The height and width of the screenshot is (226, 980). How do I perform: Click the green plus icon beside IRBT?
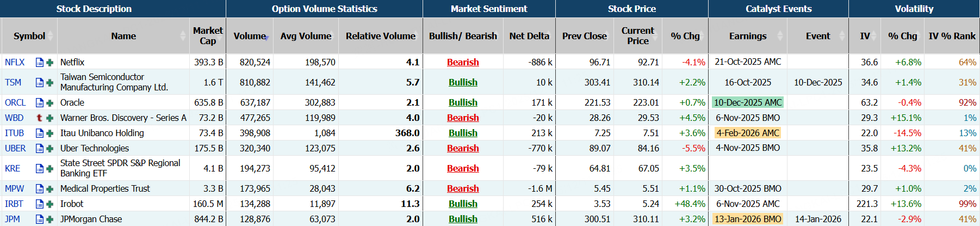[x=49, y=204]
